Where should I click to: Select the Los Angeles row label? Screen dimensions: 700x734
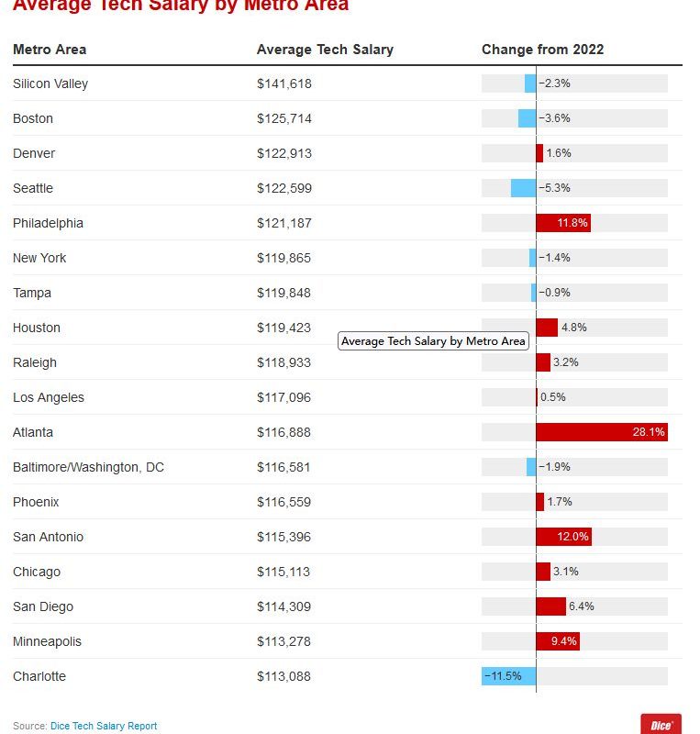pyautogui.click(x=49, y=397)
